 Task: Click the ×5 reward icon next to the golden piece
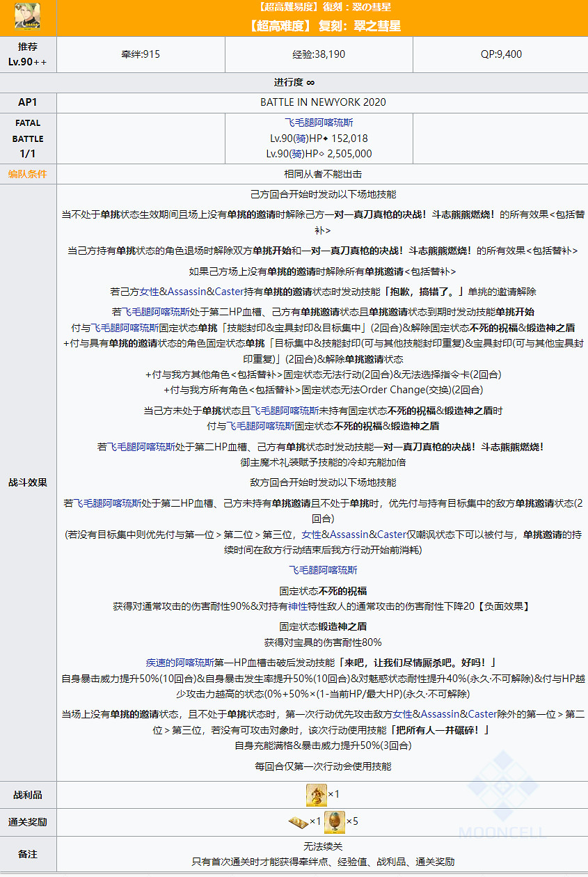[x=334, y=822]
